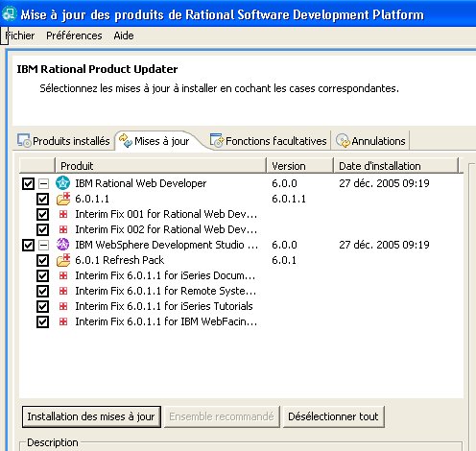Click the Annulations tab icon
This screenshot has width=476, height=451.
click(x=344, y=141)
